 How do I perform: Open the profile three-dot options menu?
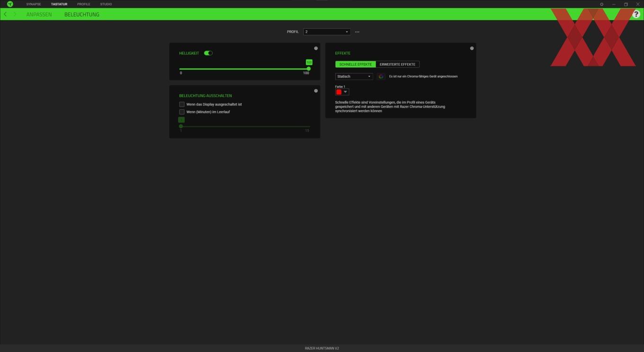(357, 32)
